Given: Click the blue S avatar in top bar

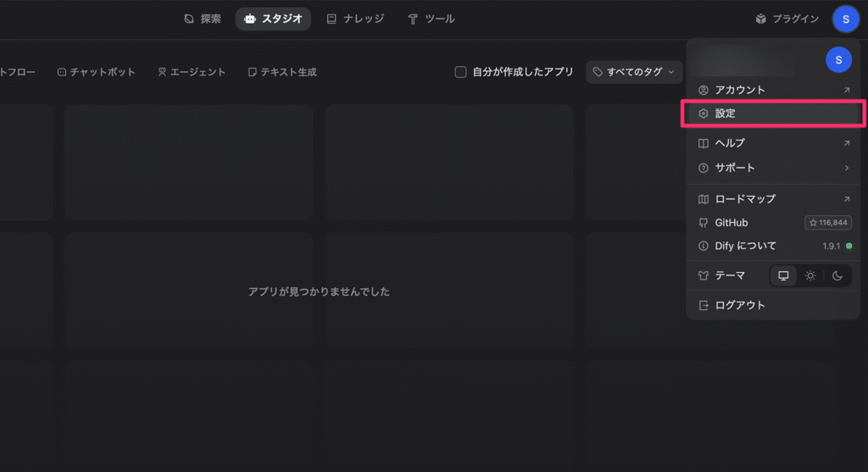Looking at the screenshot, I should point(845,19).
